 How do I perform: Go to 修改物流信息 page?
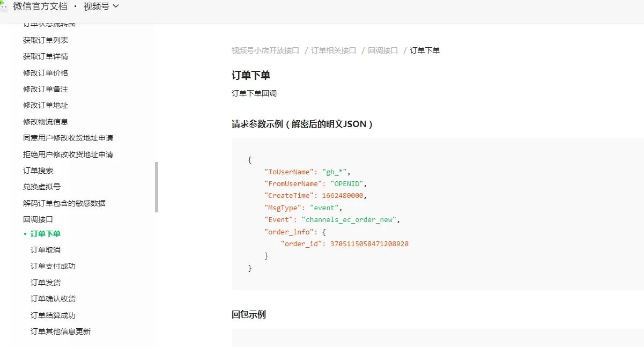click(x=46, y=122)
